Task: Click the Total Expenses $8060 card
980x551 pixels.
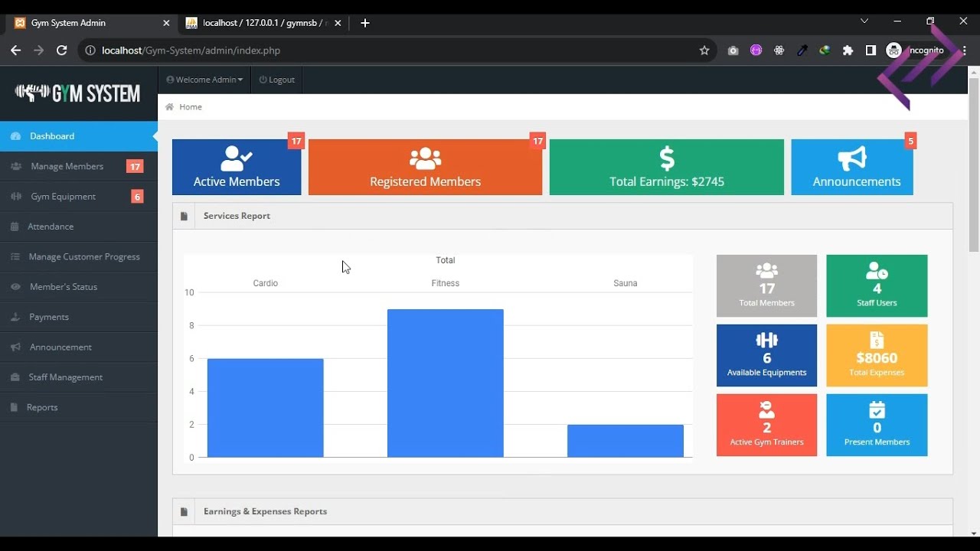Action: click(877, 356)
